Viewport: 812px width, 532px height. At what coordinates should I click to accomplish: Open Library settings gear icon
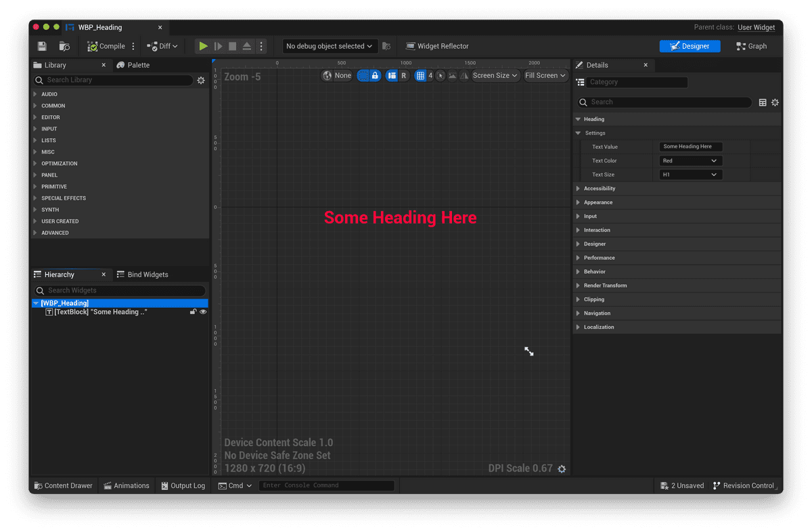[201, 80]
